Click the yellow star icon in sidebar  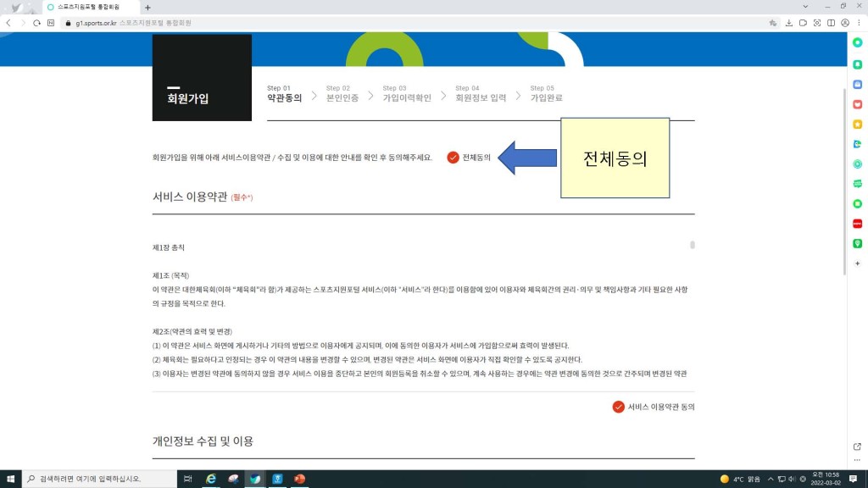[x=857, y=125]
